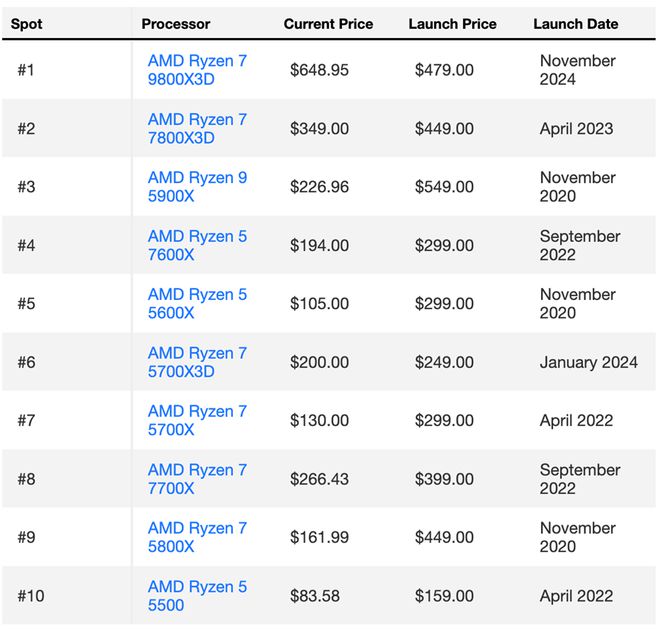660x639 pixels.
Task: Click the $549.00 launch price cell
Action: point(444,186)
